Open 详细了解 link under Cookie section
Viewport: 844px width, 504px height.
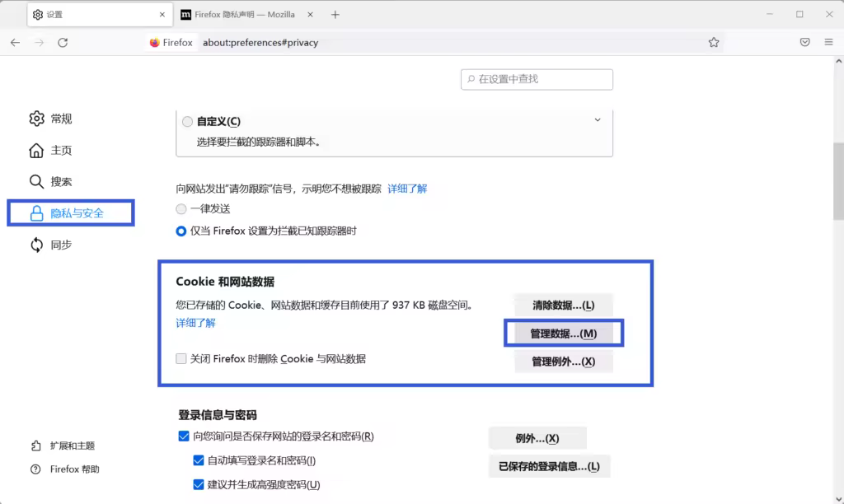click(x=195, y=323)
